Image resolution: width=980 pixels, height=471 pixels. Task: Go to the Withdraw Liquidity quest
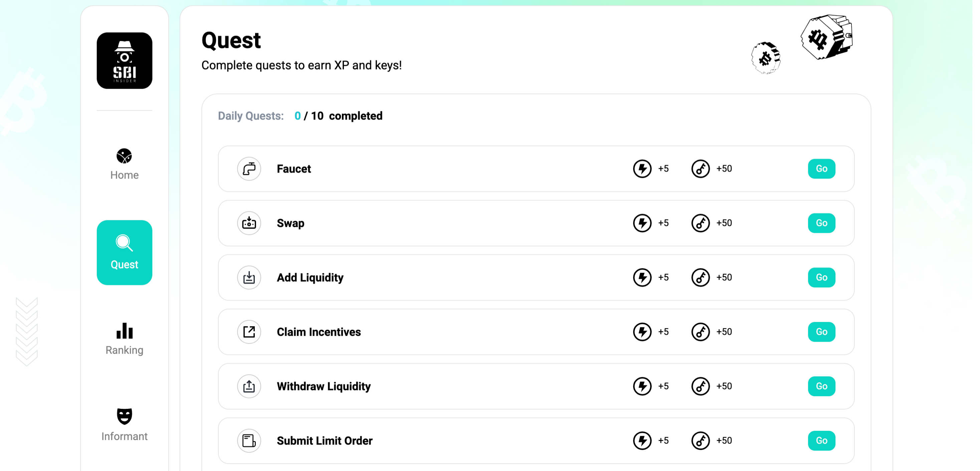821,386
